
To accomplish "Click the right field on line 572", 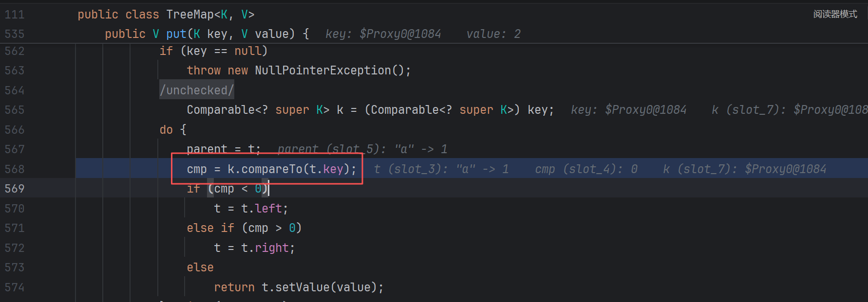I will (272, 248).
